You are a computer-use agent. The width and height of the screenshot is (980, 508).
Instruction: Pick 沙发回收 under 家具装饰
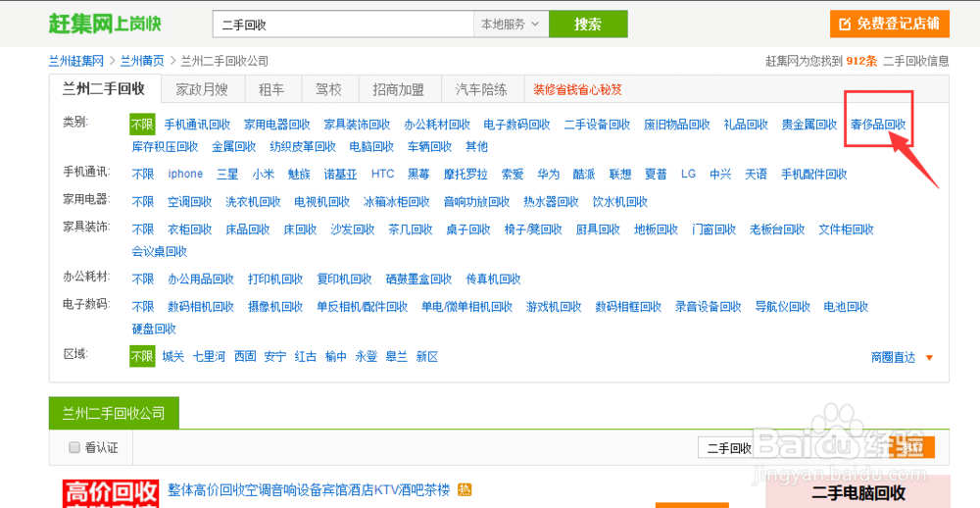(353, 229)
